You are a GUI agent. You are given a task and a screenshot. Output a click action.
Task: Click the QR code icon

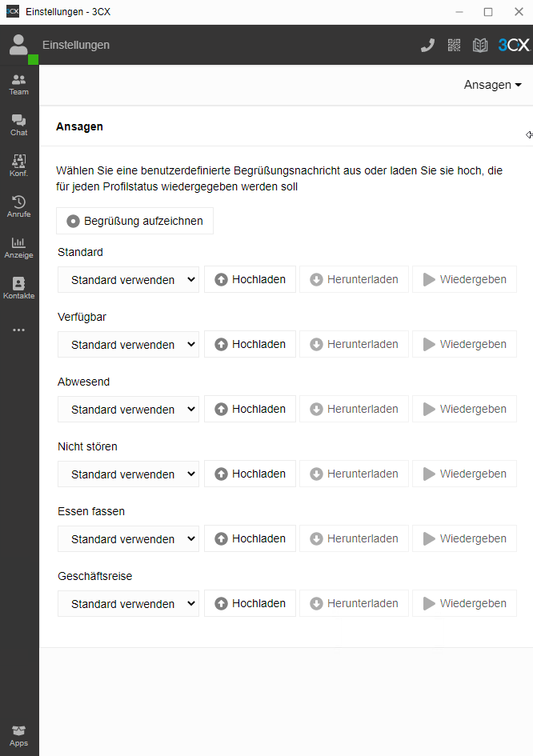click(455, 45)
